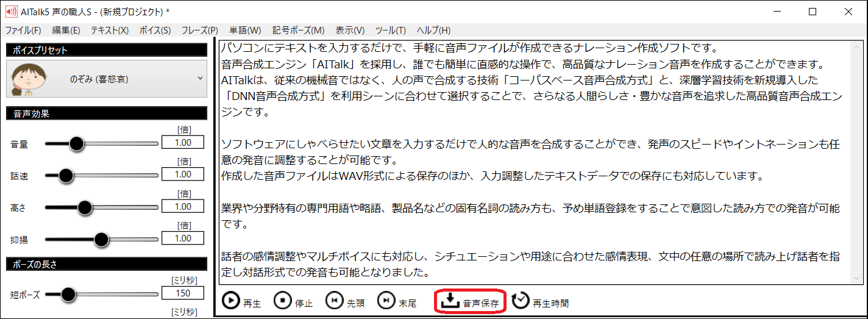Minimize the AITalk5 window

pos(777,12)
